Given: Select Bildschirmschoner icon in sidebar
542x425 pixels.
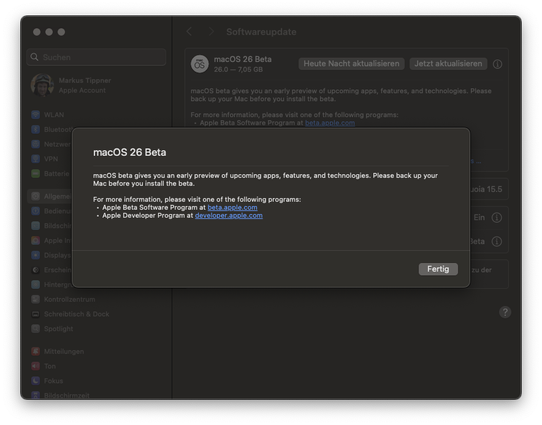Looking at the screenshot, I should click(35, 226).
